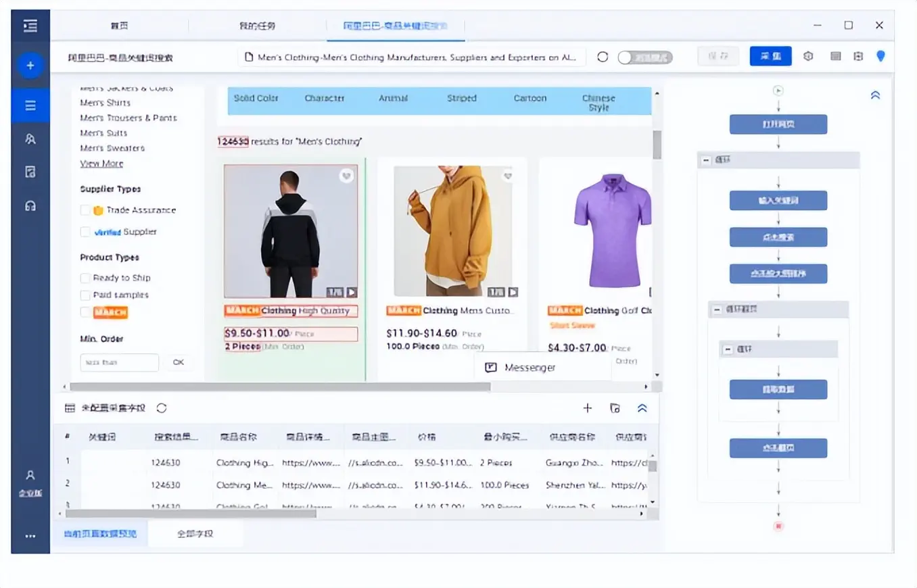Toggle the browse mode switch

(644, 57)
